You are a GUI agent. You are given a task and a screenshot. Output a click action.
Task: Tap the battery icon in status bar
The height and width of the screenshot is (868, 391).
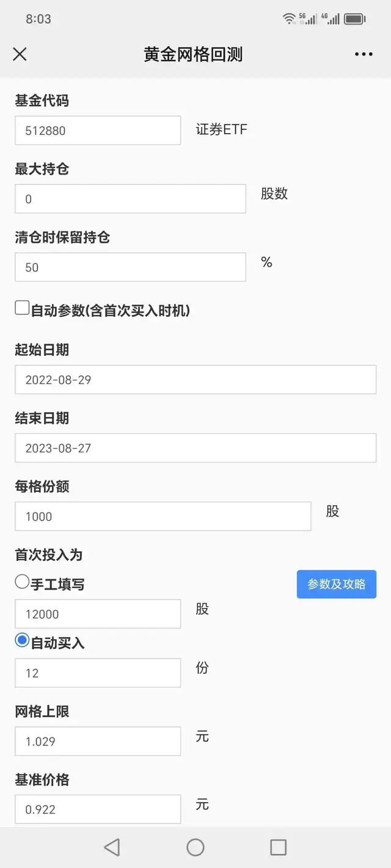[354, 19]
